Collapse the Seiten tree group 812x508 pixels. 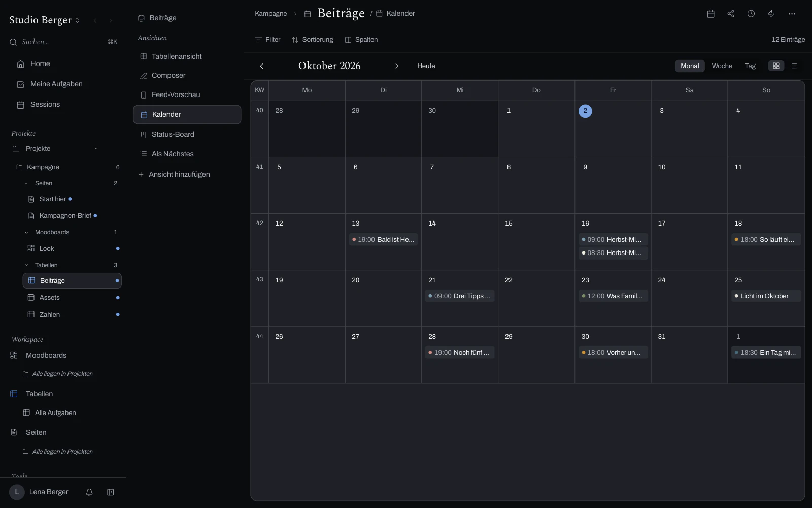(x=26, y=183)
